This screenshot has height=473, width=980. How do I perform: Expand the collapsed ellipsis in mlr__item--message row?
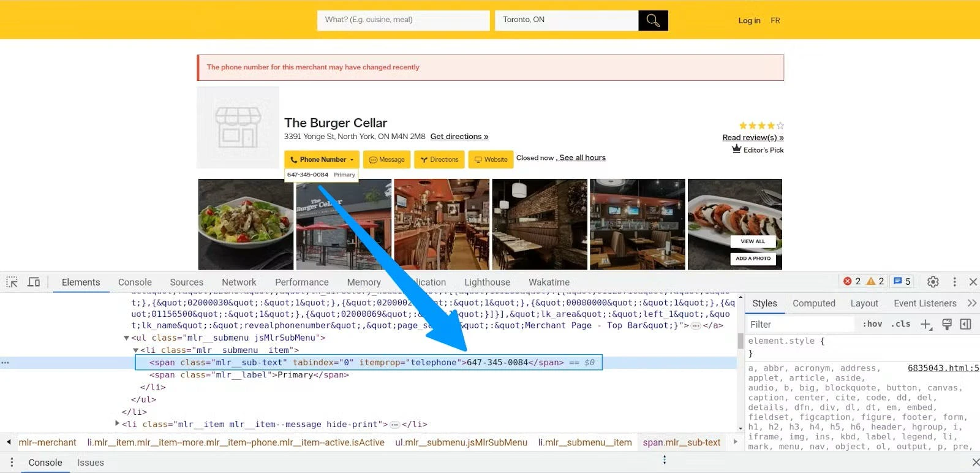(395, 425)
